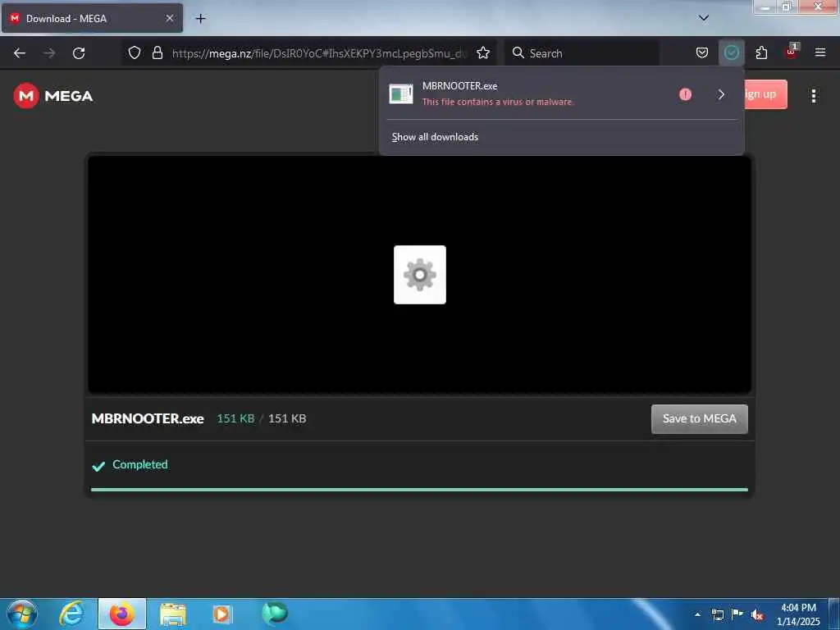Image resolution: width=840 pixels, height=630 pixels.
Task: Click Show all downloads
Action: (x=435, y=137)
